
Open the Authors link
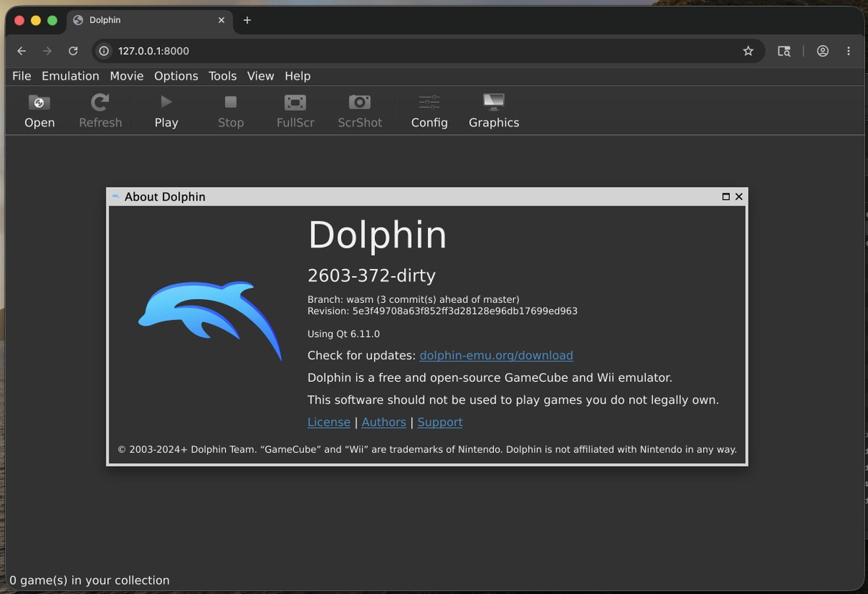(384, 422)
